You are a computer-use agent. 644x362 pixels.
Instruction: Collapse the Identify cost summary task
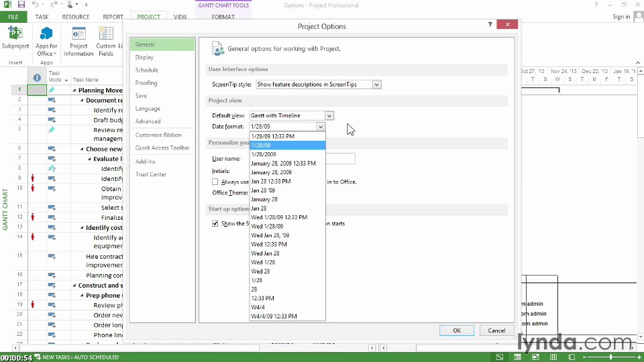pyautogui.click(x=82, y=228)
